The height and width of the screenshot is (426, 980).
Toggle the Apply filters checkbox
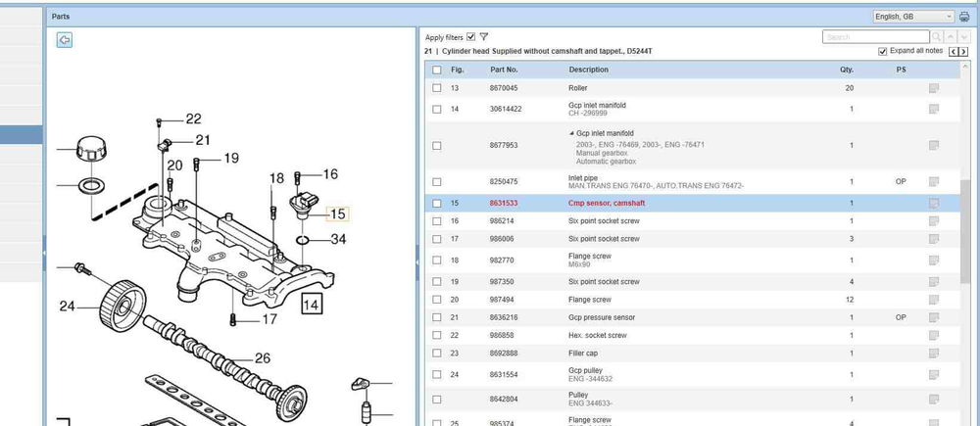point(471,36)
